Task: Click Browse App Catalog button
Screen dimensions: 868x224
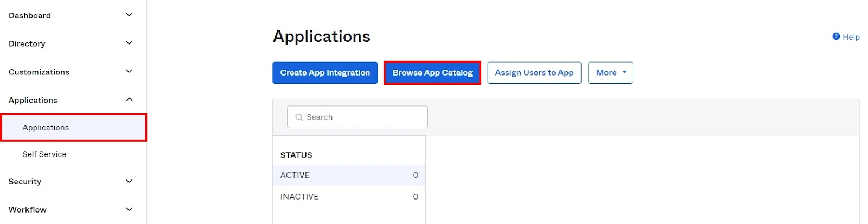Action: (432, 73)
